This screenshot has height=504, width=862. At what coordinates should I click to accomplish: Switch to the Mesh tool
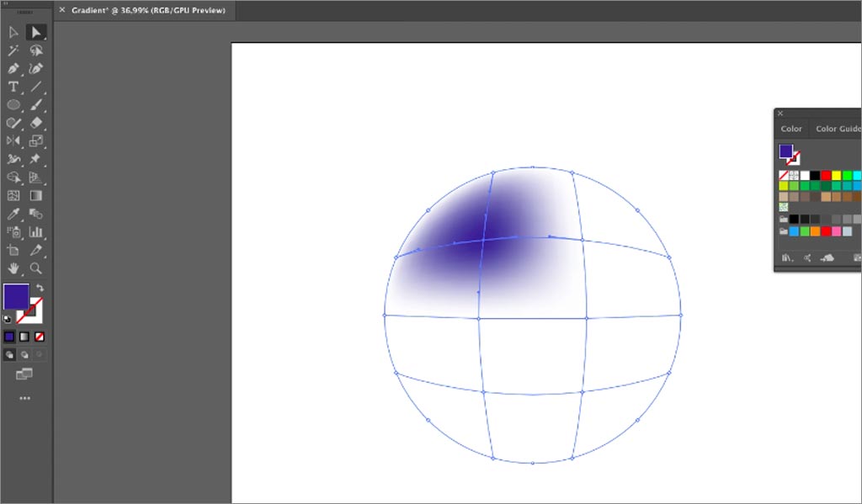tap(13, 196)
